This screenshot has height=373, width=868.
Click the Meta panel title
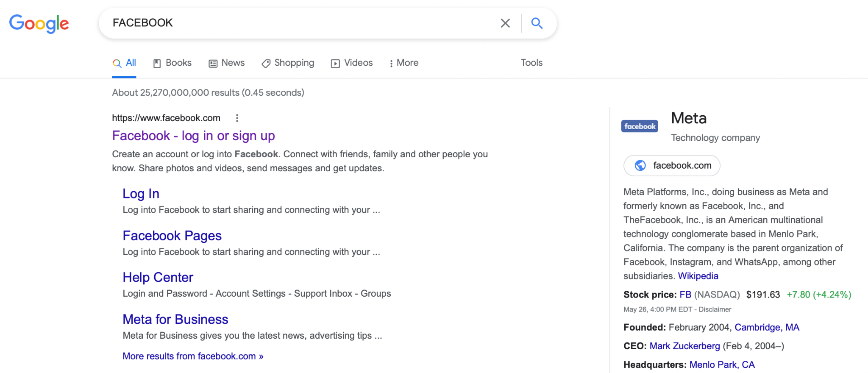(x=689, y=118)
